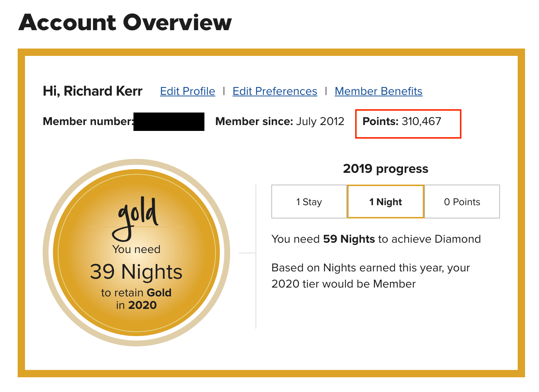The image size is (539, 392).
Task: Open the Member Benefits link
Action: pyautogui.click(x=378, y=91)
